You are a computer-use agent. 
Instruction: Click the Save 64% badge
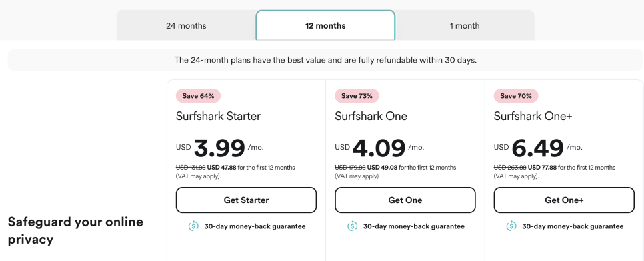[x=199, y=96]
